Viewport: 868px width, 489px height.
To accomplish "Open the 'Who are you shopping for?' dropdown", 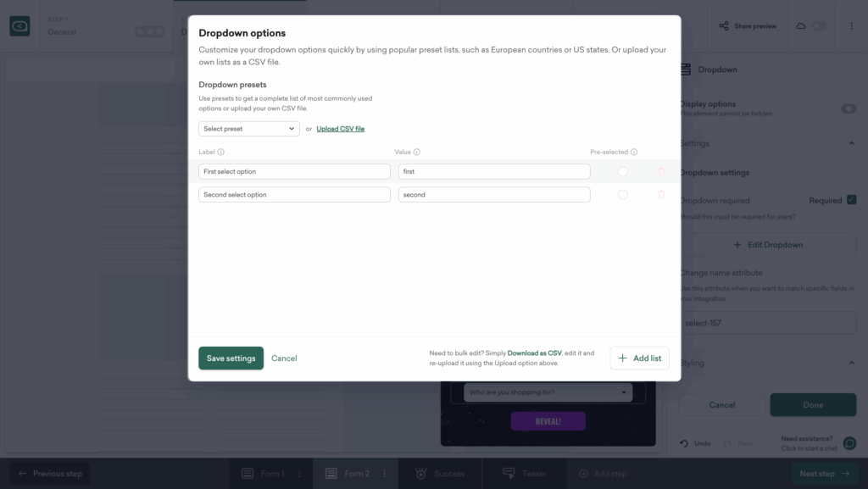I will [548, 392].
